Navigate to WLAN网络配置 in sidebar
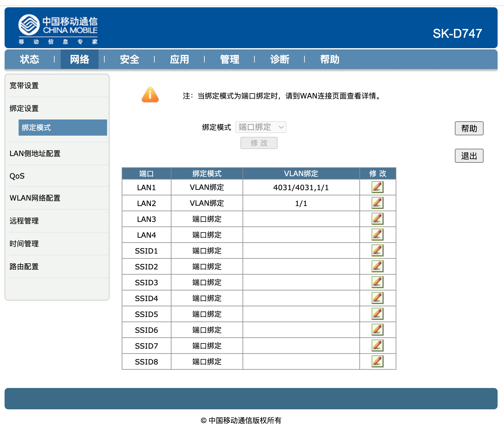The height and width of the screenshot is (434, 504). (x=35, y=198)
